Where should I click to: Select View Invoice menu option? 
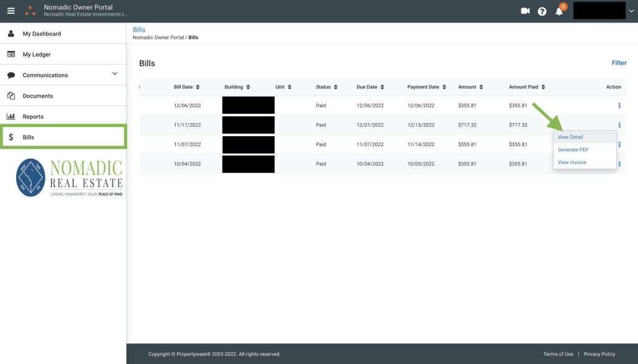(571, 162)
